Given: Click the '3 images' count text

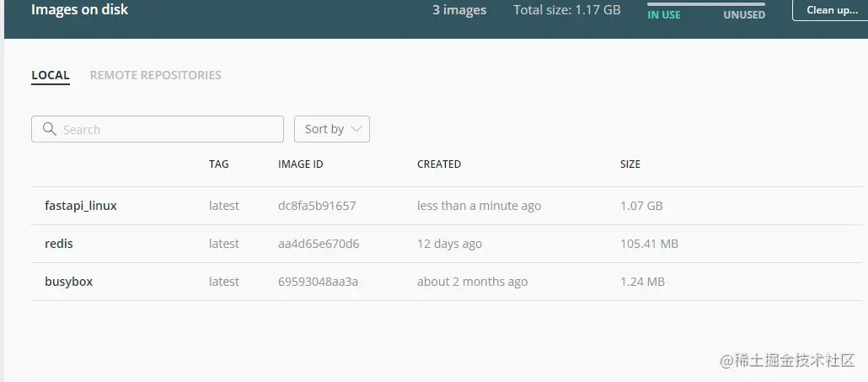Looking at the screenshot, I should click(x=459, y=10).
